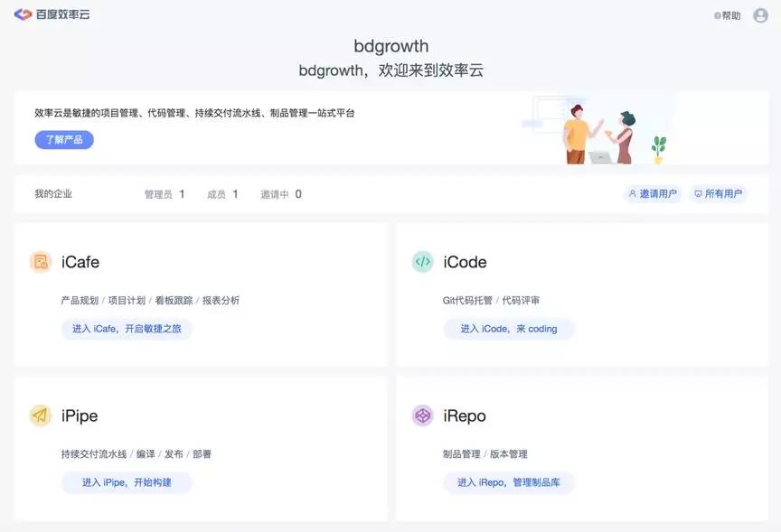Viewport: 781px width, 532px height.
Task: Click 进入 iPipe，开始构建 button
Action: (x=127, y=482)
